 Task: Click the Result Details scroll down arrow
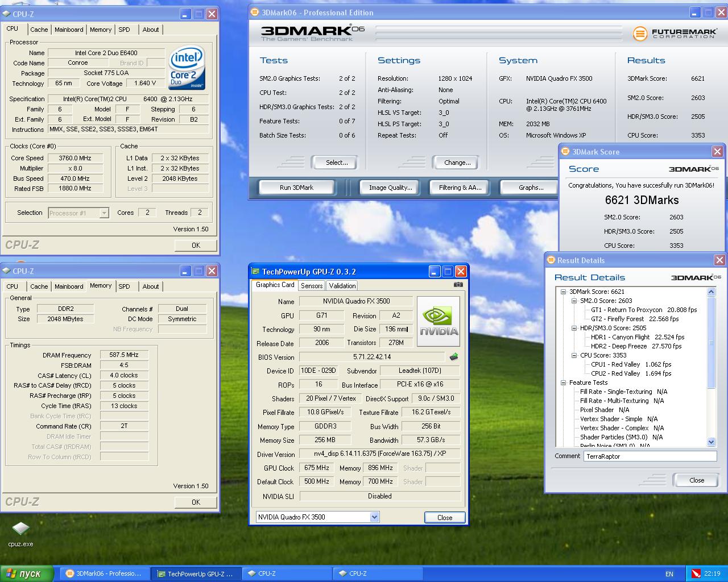pyautogui.click(x=711, y=442)
